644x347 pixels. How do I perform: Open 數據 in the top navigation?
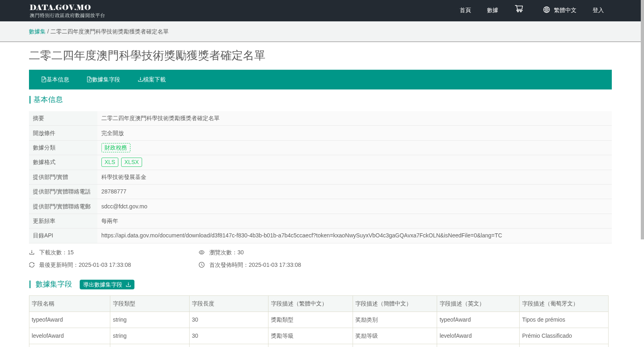pyautogui.click(x=493, y=10)
